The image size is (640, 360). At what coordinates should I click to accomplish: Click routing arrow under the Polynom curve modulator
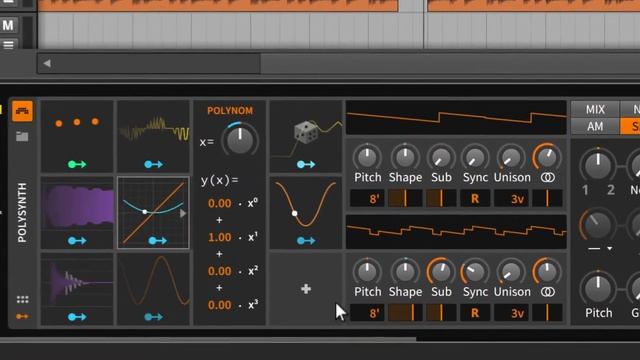(157, 240)
